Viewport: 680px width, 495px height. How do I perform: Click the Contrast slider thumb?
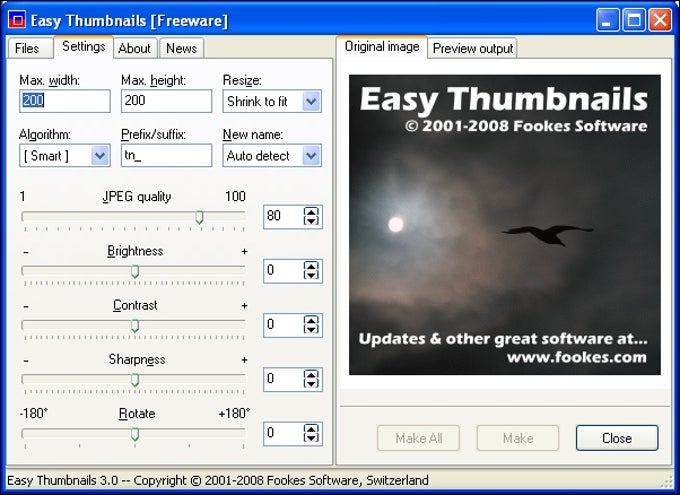click(135, 326)
